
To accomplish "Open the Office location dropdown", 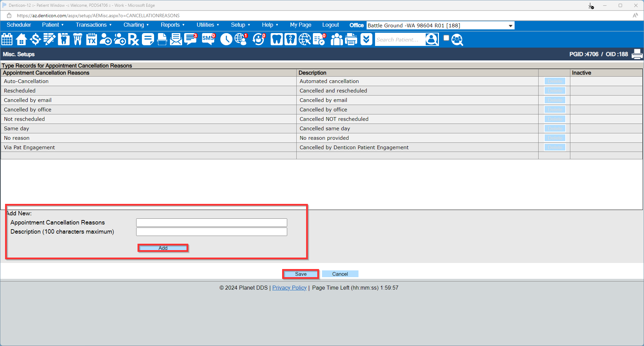I will 509,25.
